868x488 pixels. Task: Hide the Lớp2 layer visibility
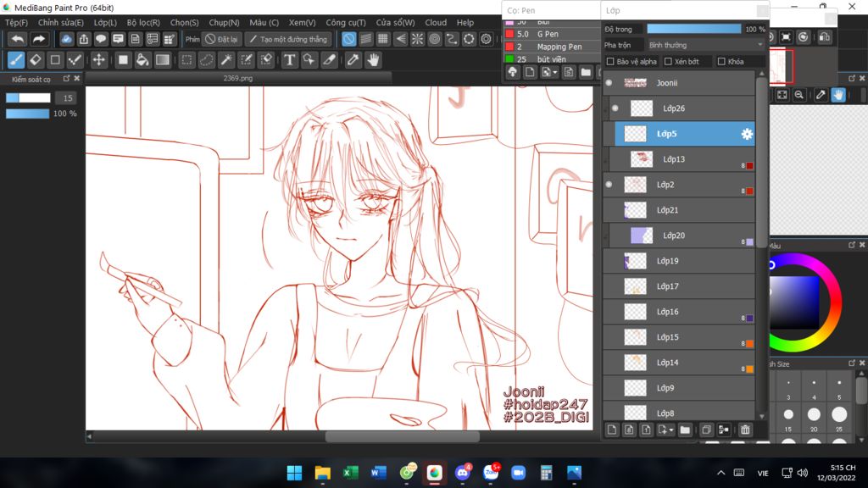(609, 185)
